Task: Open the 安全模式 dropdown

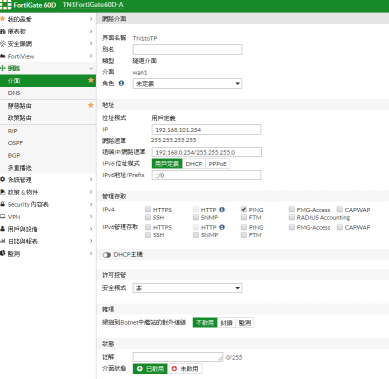Action: pos(187,288)
